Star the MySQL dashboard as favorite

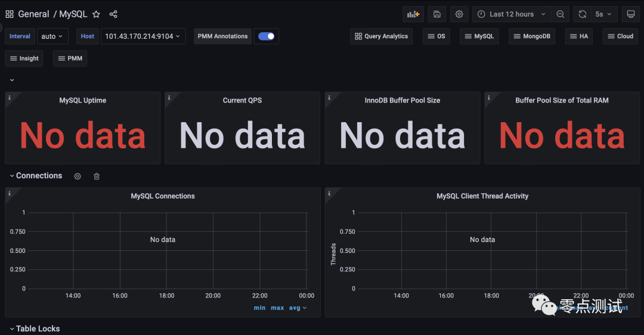point(96,14)
